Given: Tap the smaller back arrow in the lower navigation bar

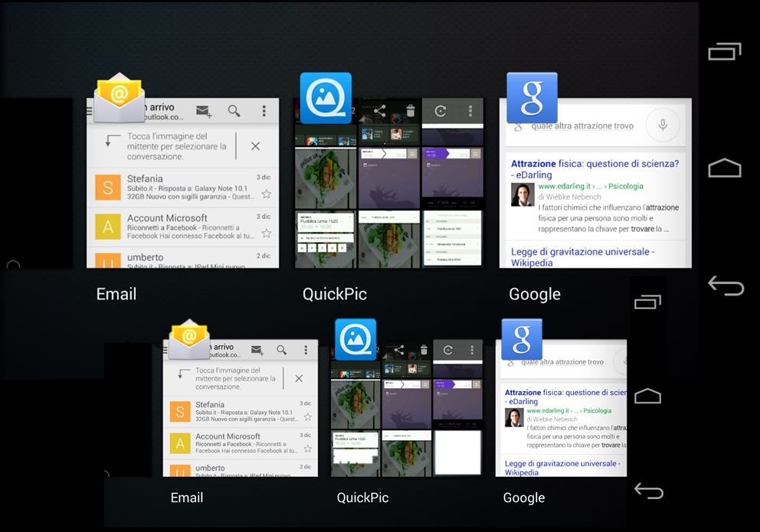Looking at the screenshot, I should 648,491.
